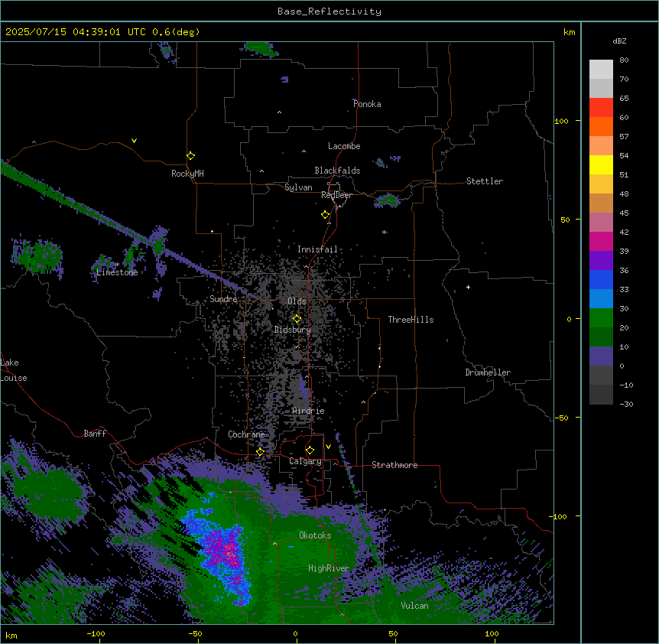
Task: Click the Didsbury city label
Action: click(x=292, y=330)
